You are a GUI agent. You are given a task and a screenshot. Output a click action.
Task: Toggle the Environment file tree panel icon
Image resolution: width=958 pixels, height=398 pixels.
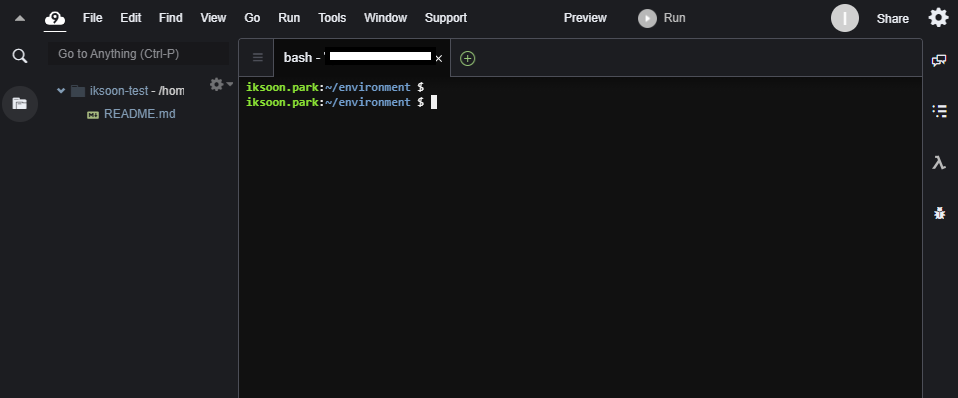click(20, 104)
